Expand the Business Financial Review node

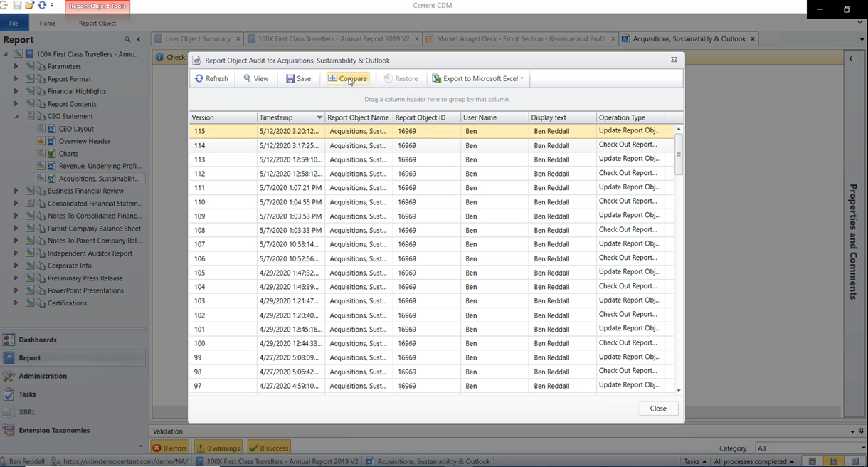coord(16,191)
